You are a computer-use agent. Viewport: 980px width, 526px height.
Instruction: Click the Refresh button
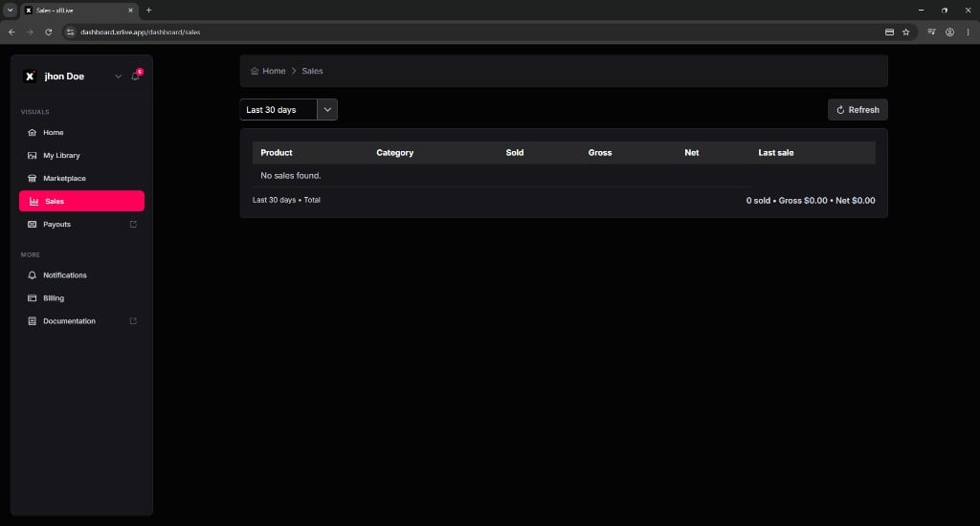[857, 110]
